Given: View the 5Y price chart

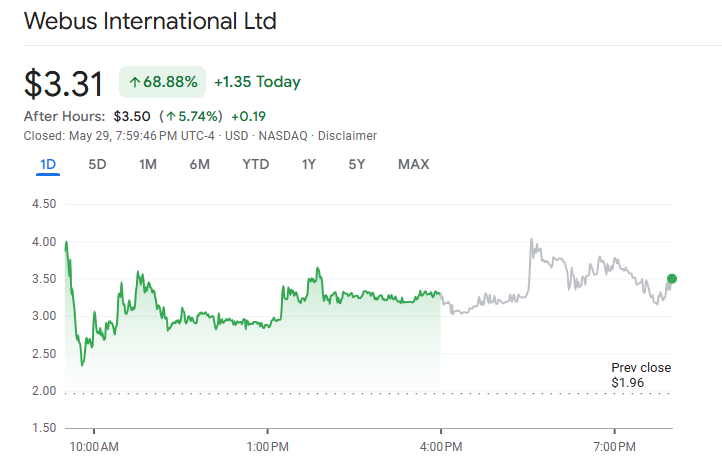Looking at the screenshot, I should tap(357, 164).
